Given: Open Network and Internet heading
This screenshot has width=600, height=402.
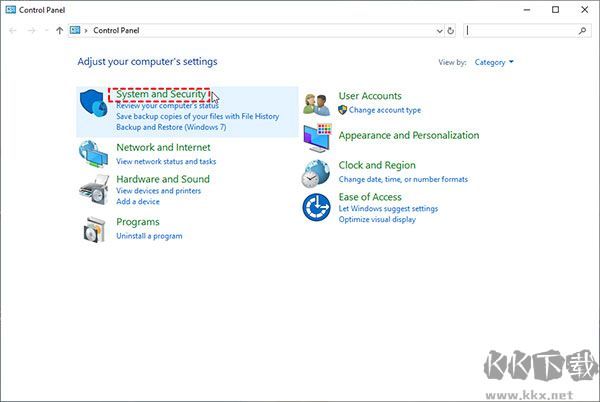Looking at the screenshot, I should (163, 147).
